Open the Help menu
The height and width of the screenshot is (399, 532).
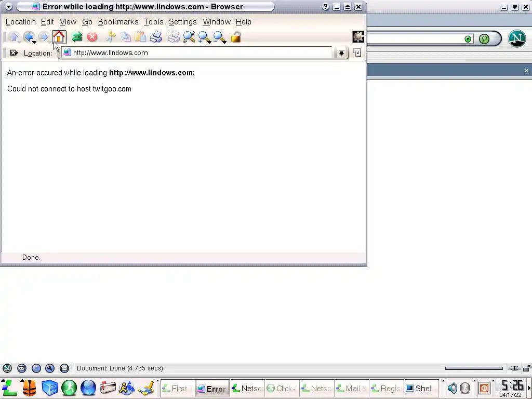(243, 22)
